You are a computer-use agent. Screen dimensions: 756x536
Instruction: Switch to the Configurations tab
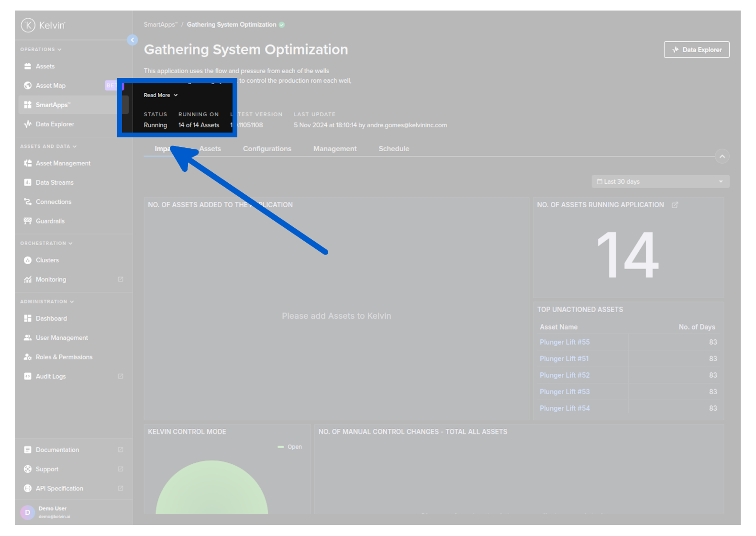(x=267, y=149)
